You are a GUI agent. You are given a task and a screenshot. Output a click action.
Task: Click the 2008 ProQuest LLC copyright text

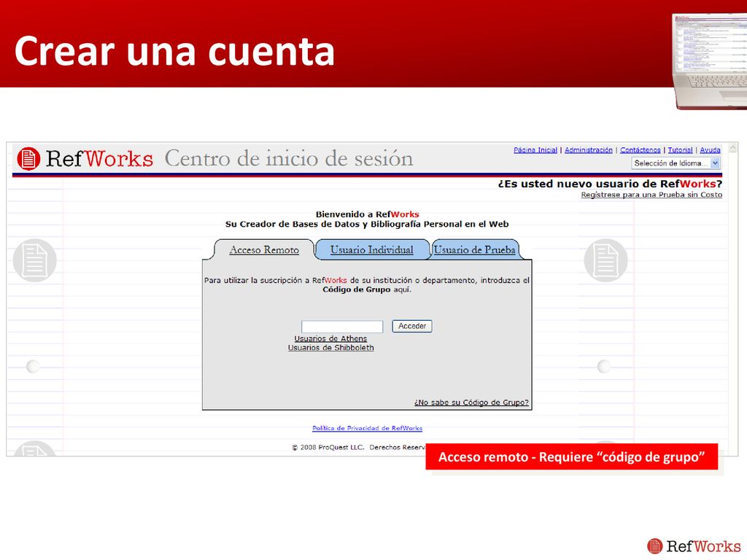click(x=358, y=447)
